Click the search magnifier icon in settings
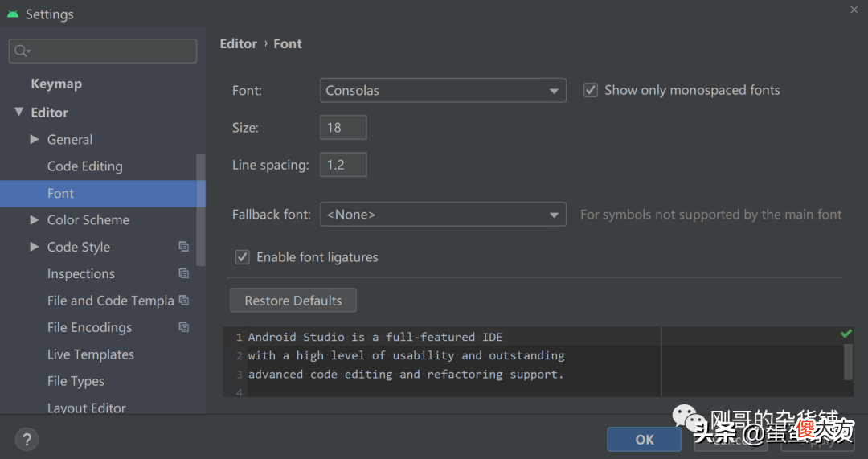The height and width of the screenshot is (459, 868). pyautogui.click(x=21, y=51)
